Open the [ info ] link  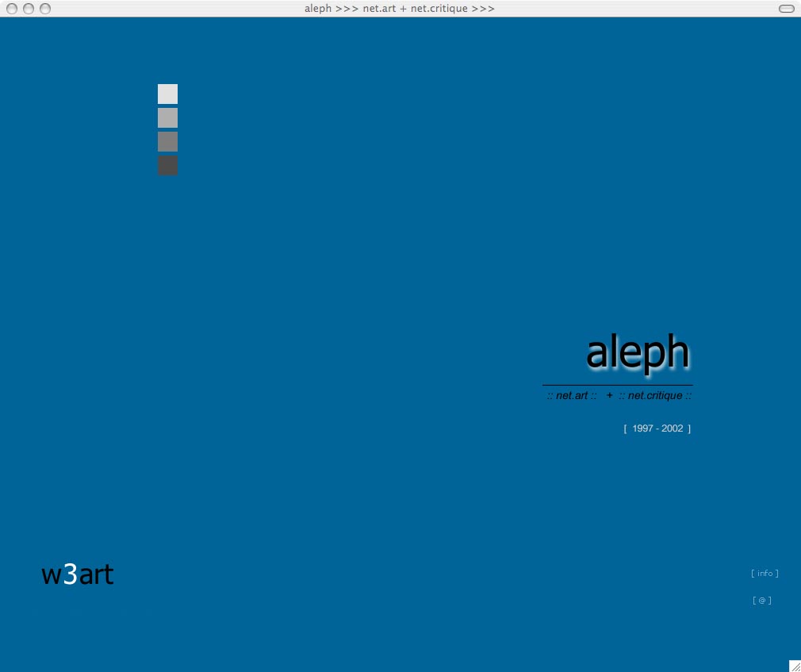(765, 574)
